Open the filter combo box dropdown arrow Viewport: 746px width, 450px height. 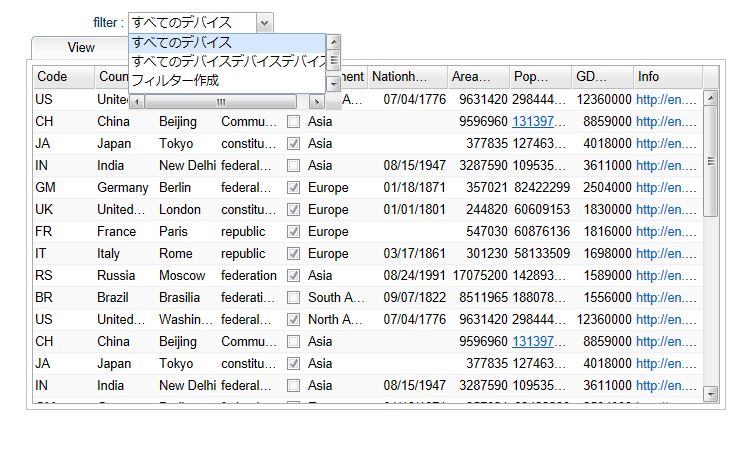tap(263, 22)
